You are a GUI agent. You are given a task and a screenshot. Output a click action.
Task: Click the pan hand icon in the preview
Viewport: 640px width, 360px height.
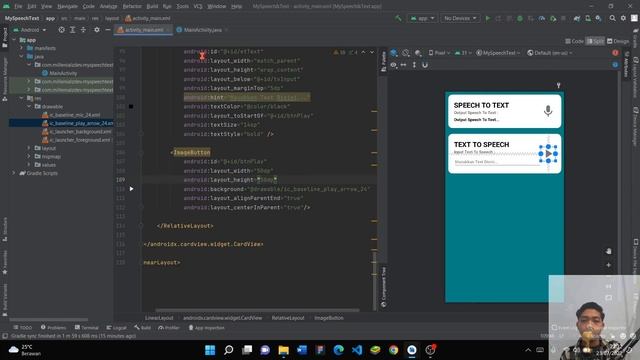609,251
